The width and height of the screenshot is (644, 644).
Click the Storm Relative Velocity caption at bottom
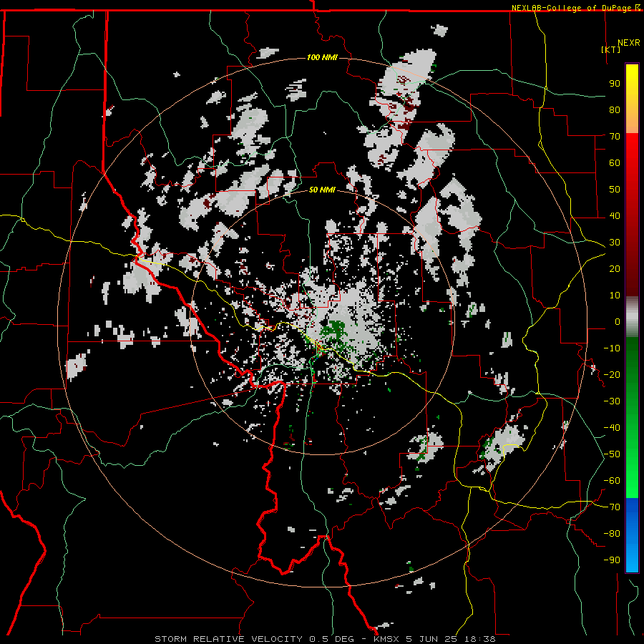pyautogui.click(x=325, y=639)
